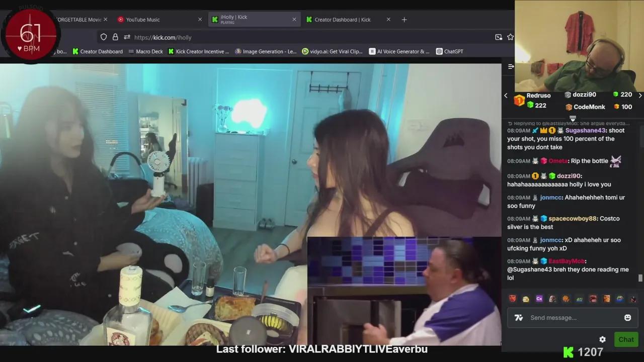The height and width of the screenshot is (362, 644).
Task: Click the green Chat send button
Action: point(626,339)
